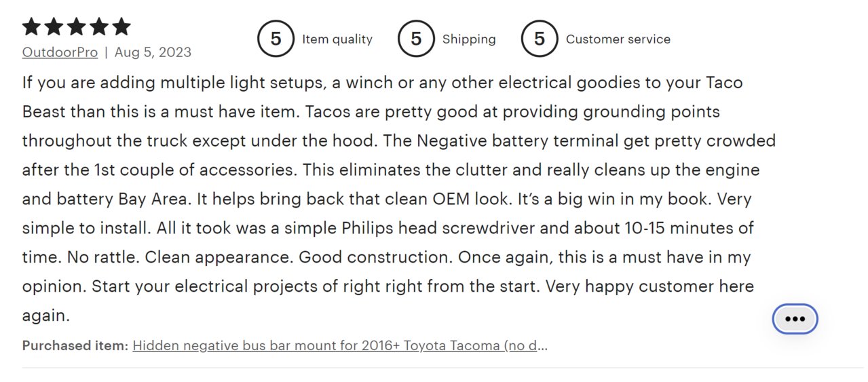This screenshot has height=382, width=868.
Task: Click the fourth star in the rating
Action: point(98,27)
